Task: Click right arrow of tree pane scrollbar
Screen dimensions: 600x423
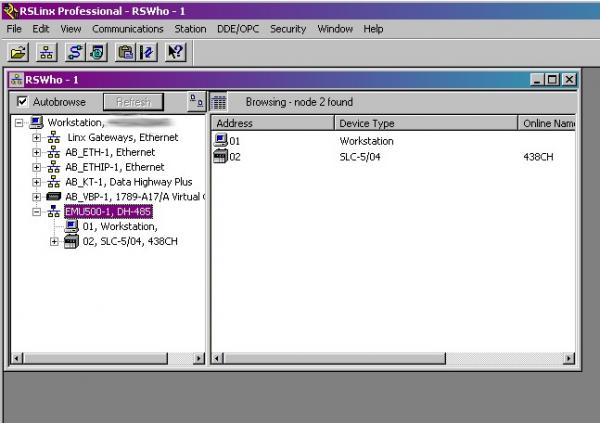Action: pyautogui.click(x=199, y=358)
